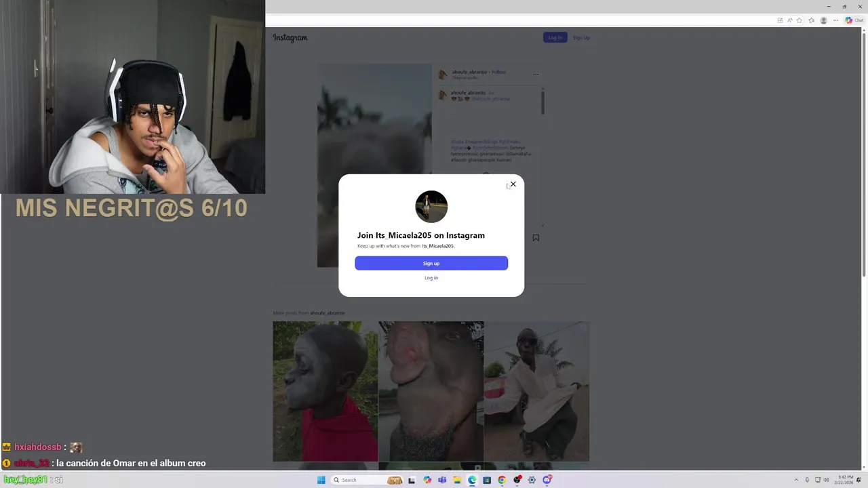The image size is (868, 488).
Task: Click ahoufe_abrantie link in More posts heading
Action: pos(328,313)
